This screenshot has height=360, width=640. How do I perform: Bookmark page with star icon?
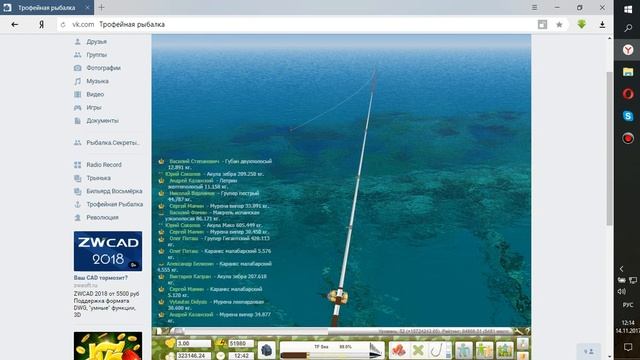(559, 25)
